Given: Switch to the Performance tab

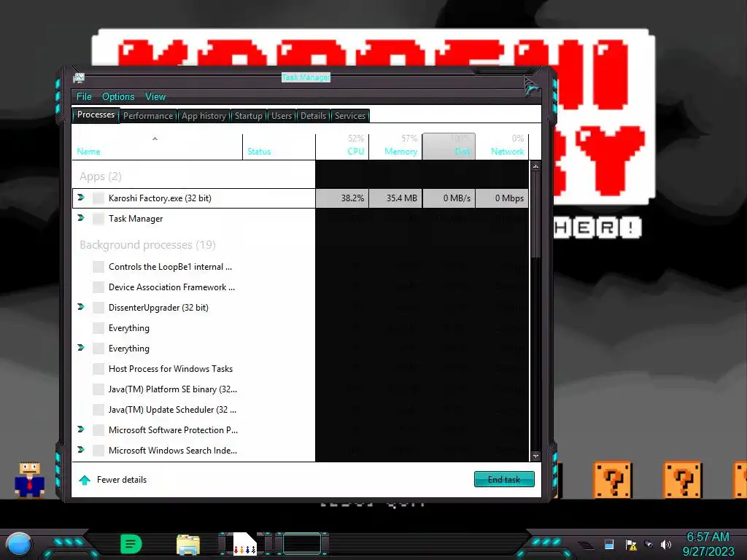Looking at the screenshot, I should point(148,116).
